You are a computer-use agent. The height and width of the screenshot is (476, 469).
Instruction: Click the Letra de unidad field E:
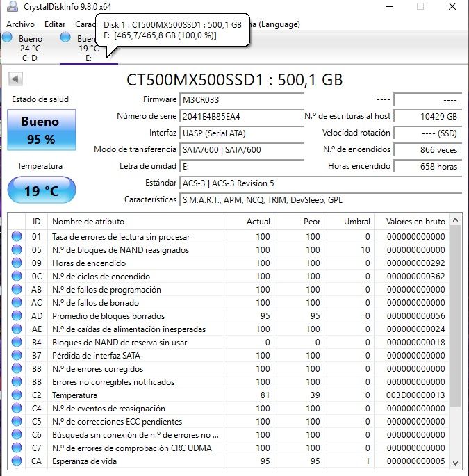tap(241, 166)
